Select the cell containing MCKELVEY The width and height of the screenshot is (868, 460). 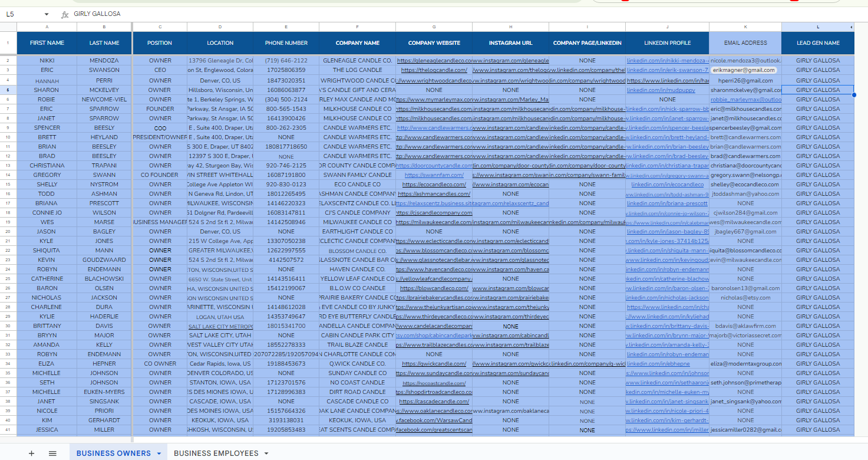pos(104,90)
